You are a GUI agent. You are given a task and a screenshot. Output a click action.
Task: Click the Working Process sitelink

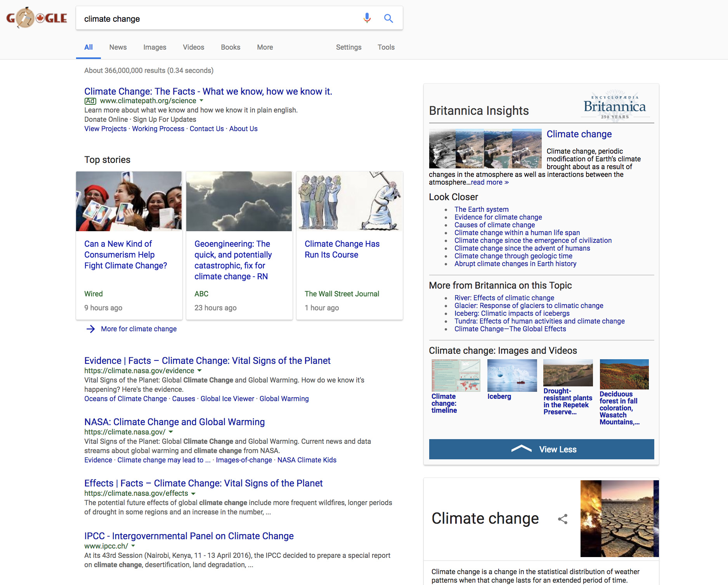[x=158, y=129]
